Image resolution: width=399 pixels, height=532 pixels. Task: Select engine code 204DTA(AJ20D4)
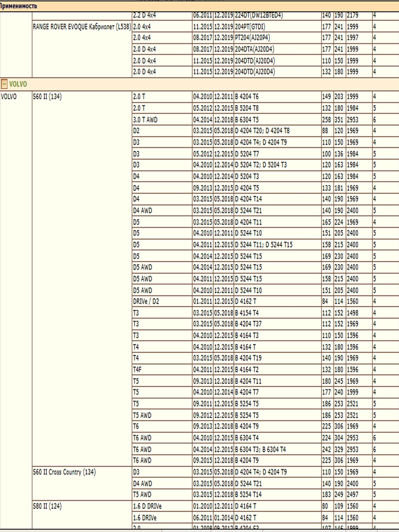(254, 49)
